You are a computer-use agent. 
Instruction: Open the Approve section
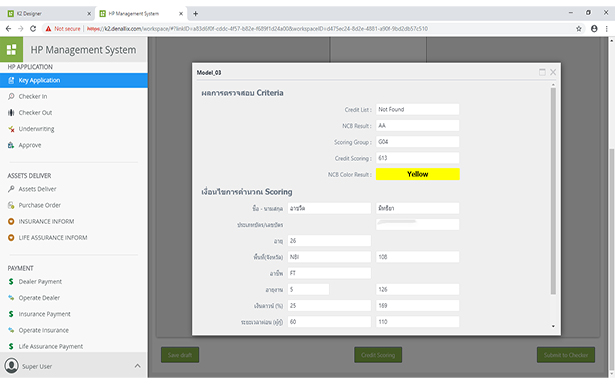click(30, 145)
